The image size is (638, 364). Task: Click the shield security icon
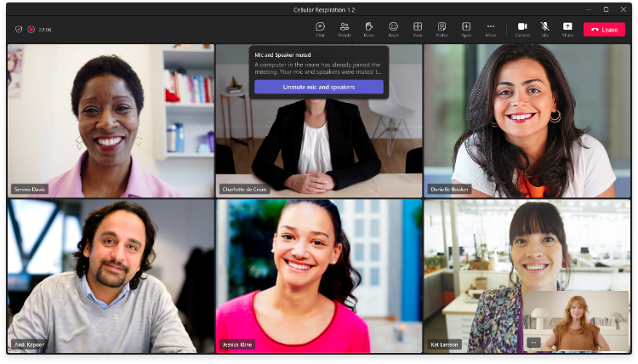coord(19,29)
